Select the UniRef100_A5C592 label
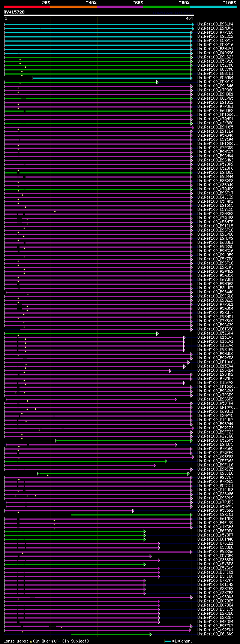Screen dimensions: 240x644 pyautogui.click(x=215, y=510)
